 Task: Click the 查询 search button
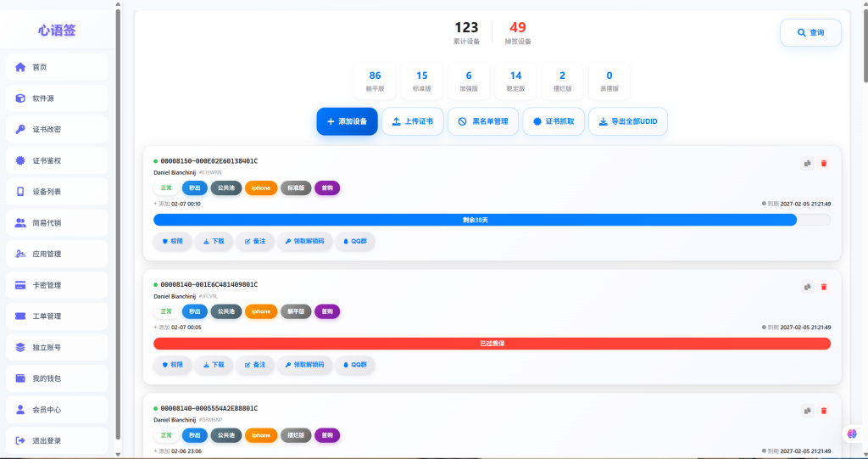click(x=810, y=33)
